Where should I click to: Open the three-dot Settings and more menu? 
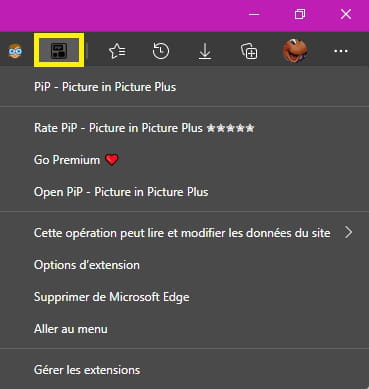[x=341, y=51]
